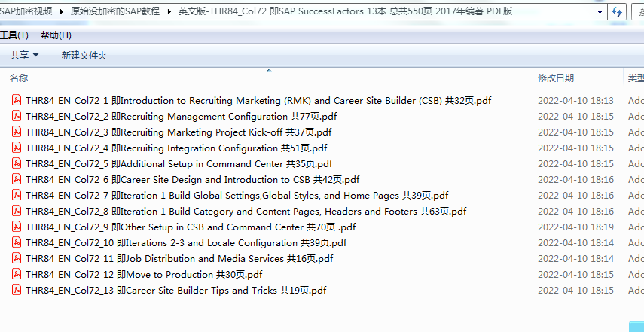This screenshot has width=644, height=332.
Task: Select file Recruiting Integration Configuration 共51页.pdf
Action: (x=176, y=148)
